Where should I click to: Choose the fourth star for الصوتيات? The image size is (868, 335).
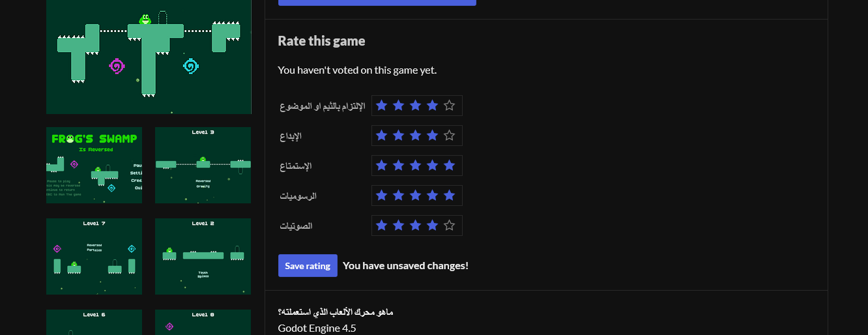click(432, 226)
